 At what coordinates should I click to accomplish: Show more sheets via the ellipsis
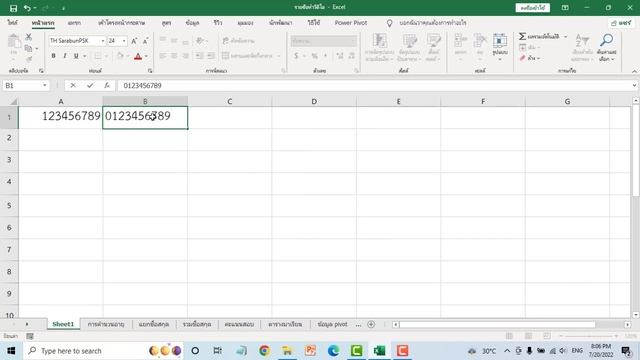coord(358,324)
